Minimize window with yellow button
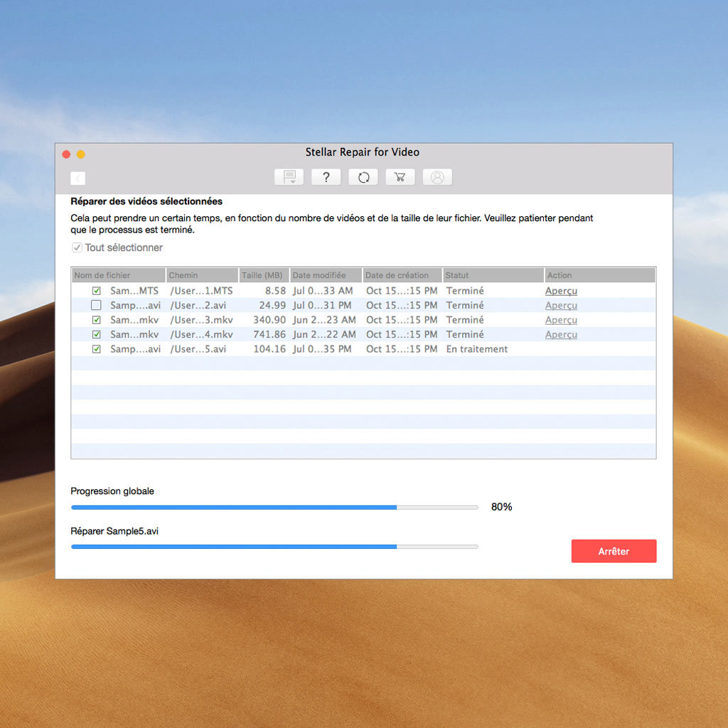The height and width of the screenshot is (728, 728). 81,154
